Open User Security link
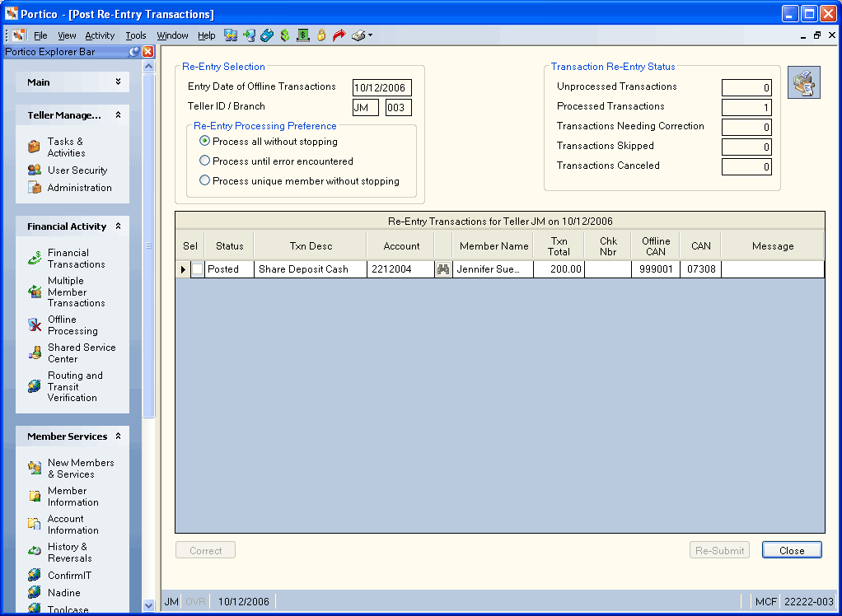The height and width of the screenshot is (616, 842). click(77, 170)
